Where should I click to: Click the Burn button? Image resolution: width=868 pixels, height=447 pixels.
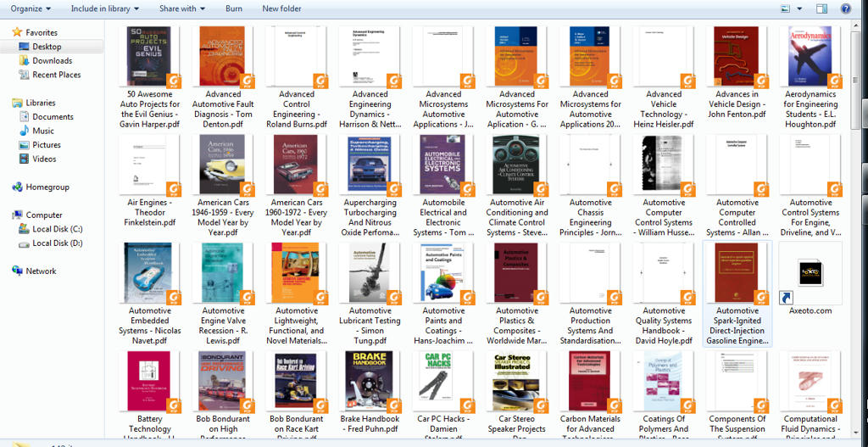coord(234,8)
